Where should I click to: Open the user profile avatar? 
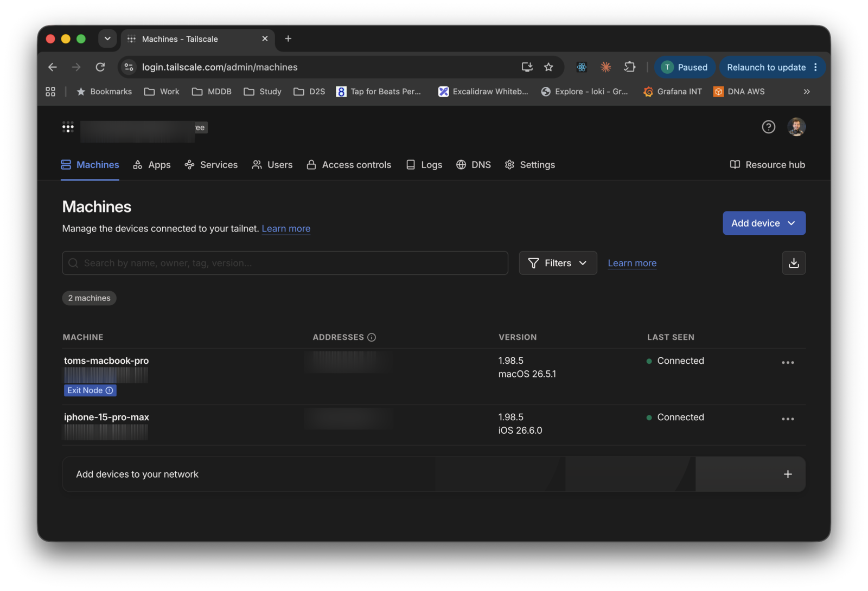796,127
